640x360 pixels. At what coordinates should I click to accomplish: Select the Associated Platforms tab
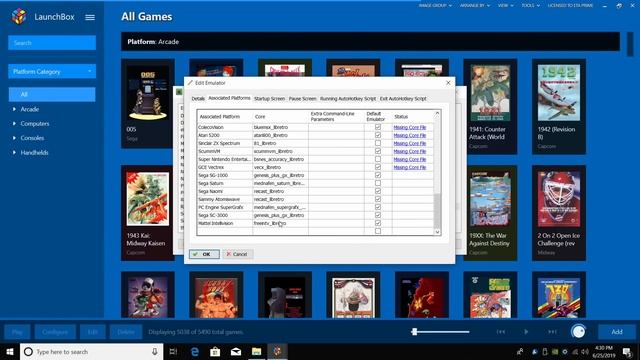[229, 98]
